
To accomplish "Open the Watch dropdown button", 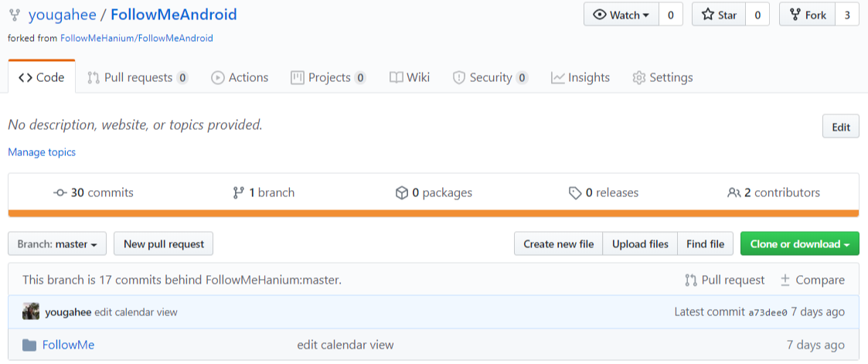I will [621, 15].
